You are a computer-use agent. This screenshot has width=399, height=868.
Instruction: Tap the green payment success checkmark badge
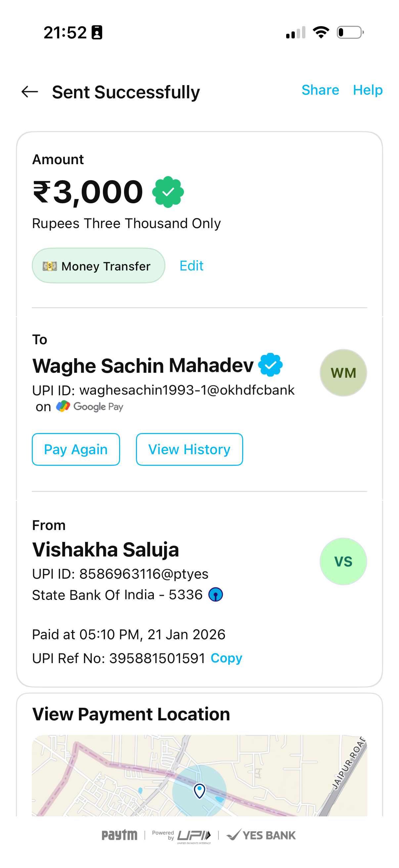tap(168, 192)
